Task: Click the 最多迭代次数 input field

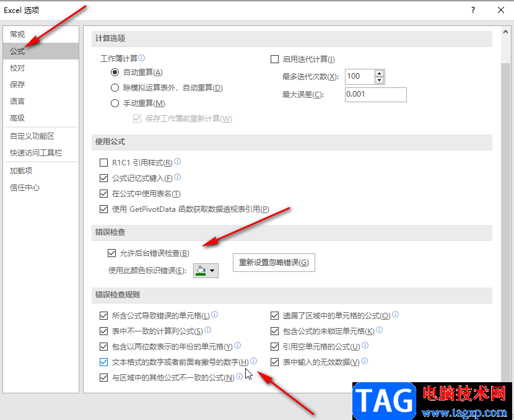Action: (360, 76)
